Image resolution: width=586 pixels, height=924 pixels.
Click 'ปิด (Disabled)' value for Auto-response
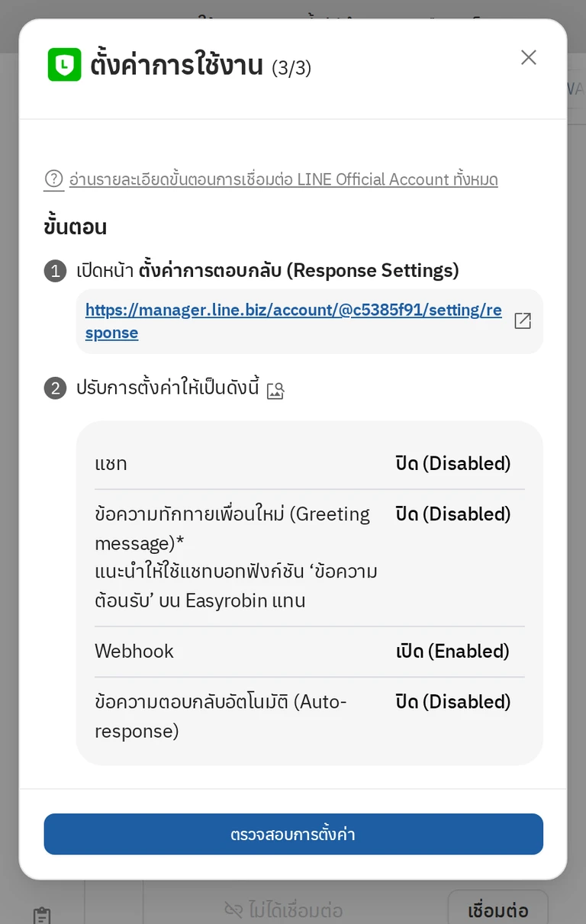click(453, 701)
